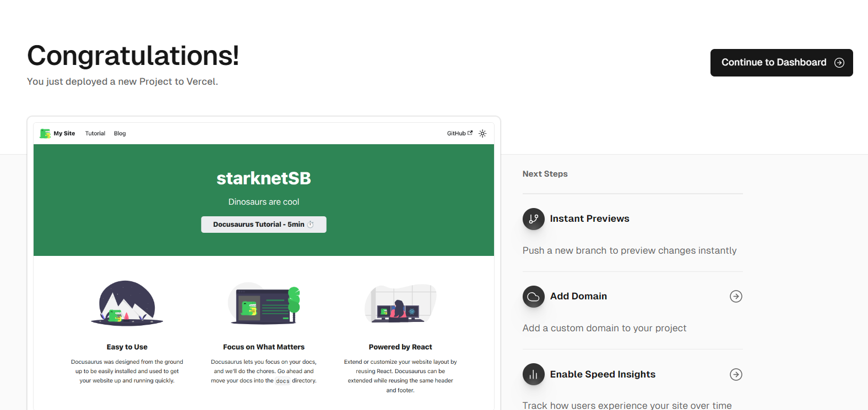This screenshot has height=410, width=868.
Task: Click the Docusaurus dinosaur logo in preview
Action: pos(45,133)
